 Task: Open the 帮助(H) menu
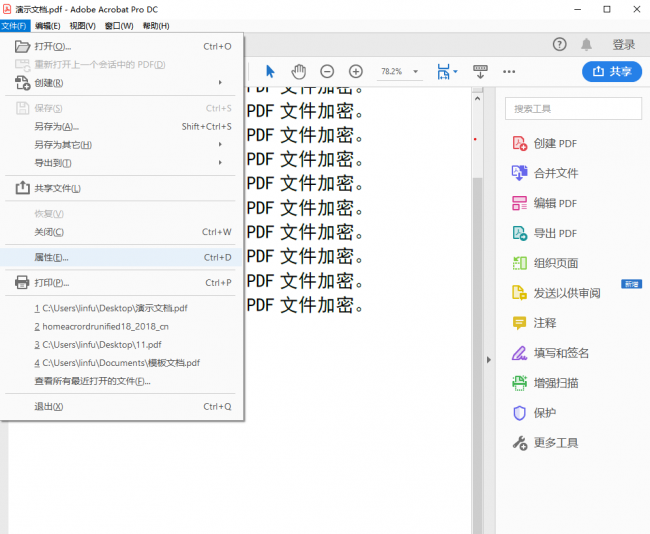coord(156,26)
